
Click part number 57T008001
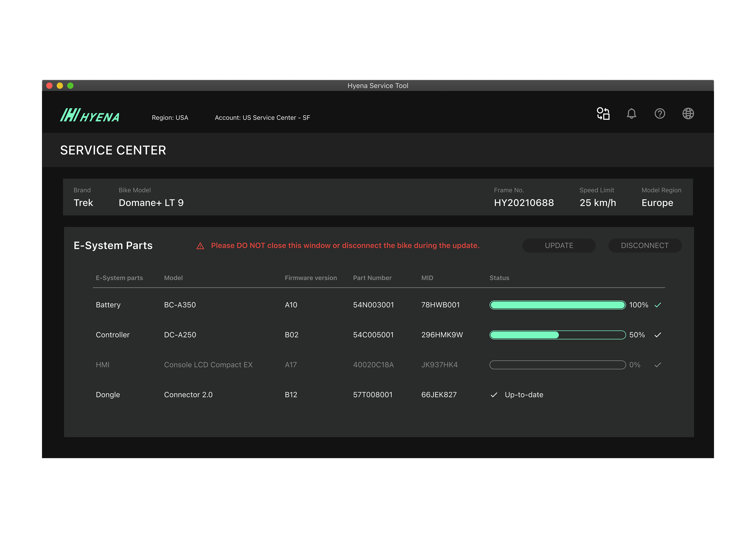click(x=373, y=395)
